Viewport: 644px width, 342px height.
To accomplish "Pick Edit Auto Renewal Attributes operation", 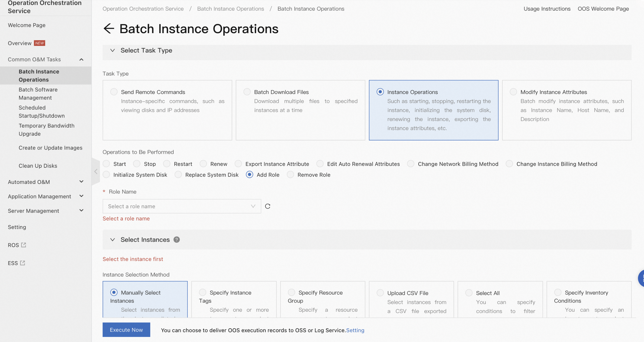I will tap(320, 164).
